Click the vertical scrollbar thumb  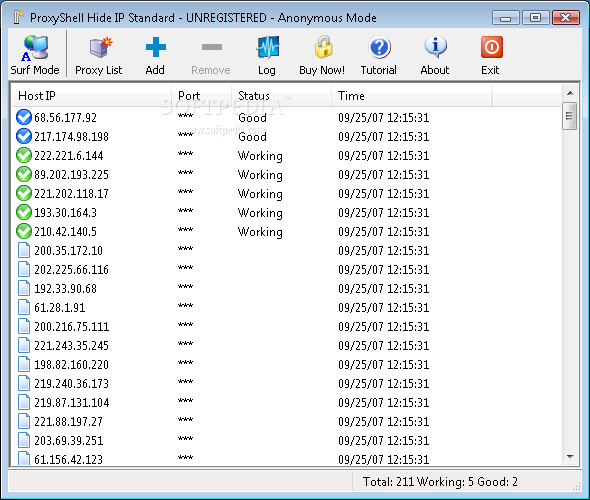tap(570, 116)
